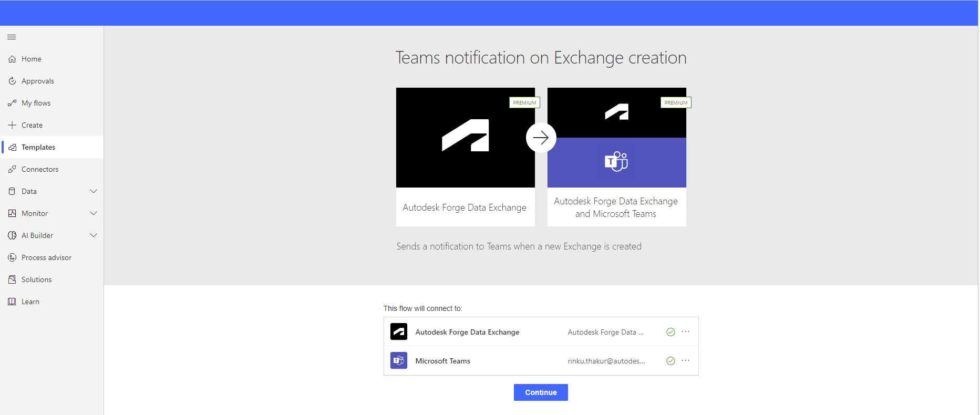Open the Solutions page icon
This screenshot has height=415, width=980.
coord(12,279)
